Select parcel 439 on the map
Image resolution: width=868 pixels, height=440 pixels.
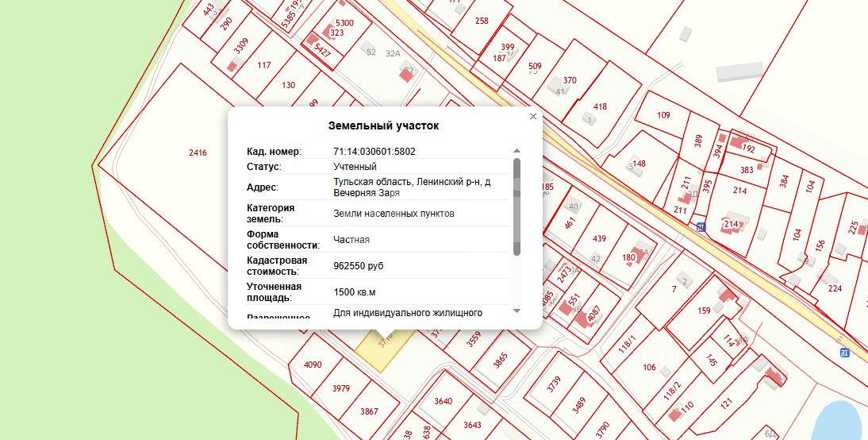(x=599, y=238)
